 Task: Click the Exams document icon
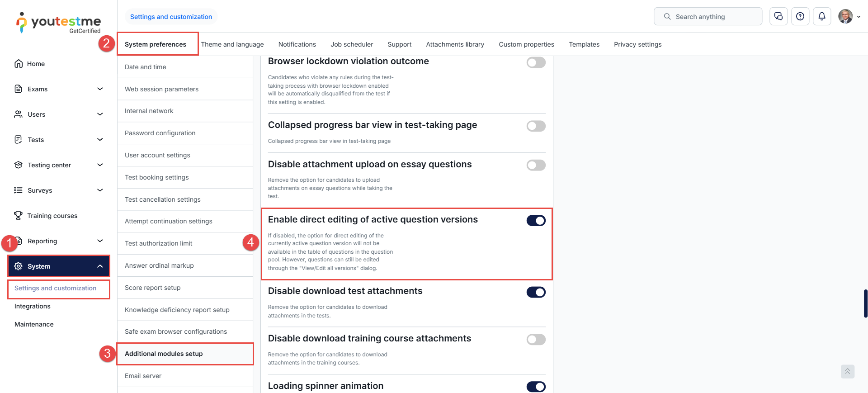click(19, 89)
